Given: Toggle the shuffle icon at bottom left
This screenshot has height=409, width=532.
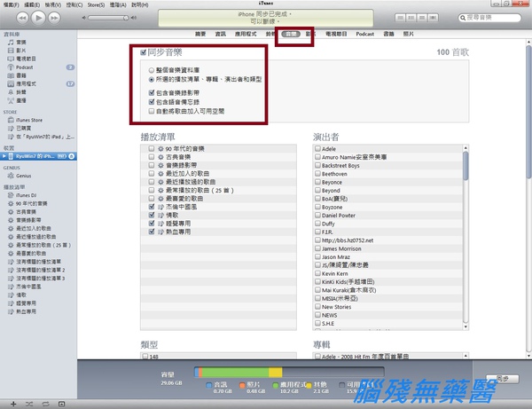Looking at the screenshot, I should [29, 404].
